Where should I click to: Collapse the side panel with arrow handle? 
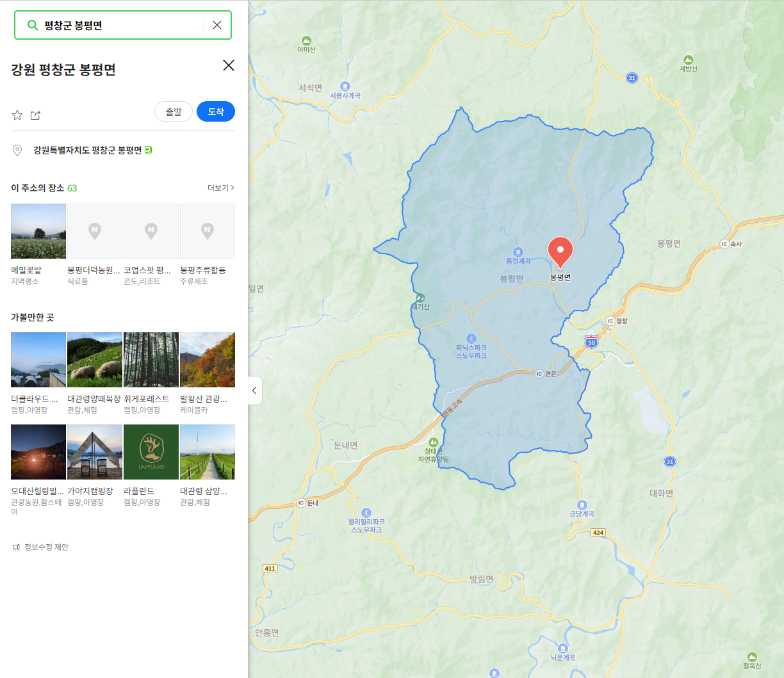(254, 391)
